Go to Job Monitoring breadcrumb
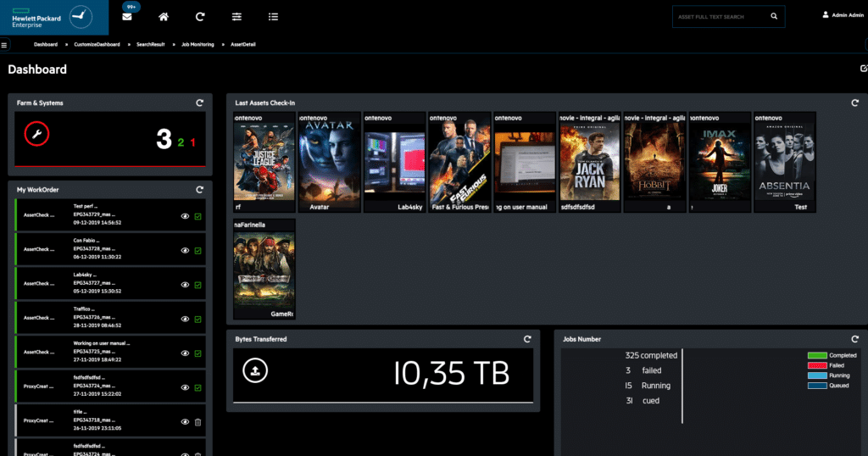The height and width of the screenshot is (456, 868). [x=198, y=44]
